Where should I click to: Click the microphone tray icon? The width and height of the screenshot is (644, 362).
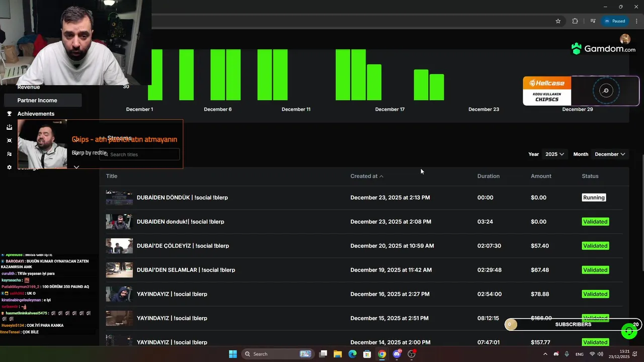coord(567,354)
